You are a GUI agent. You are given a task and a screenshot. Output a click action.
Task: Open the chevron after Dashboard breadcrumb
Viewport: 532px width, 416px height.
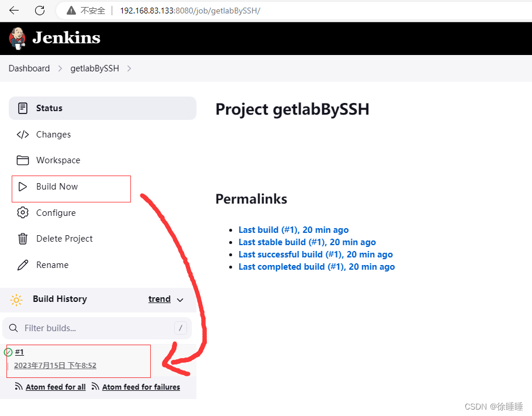pyautogui.click(x=60, y=68)
